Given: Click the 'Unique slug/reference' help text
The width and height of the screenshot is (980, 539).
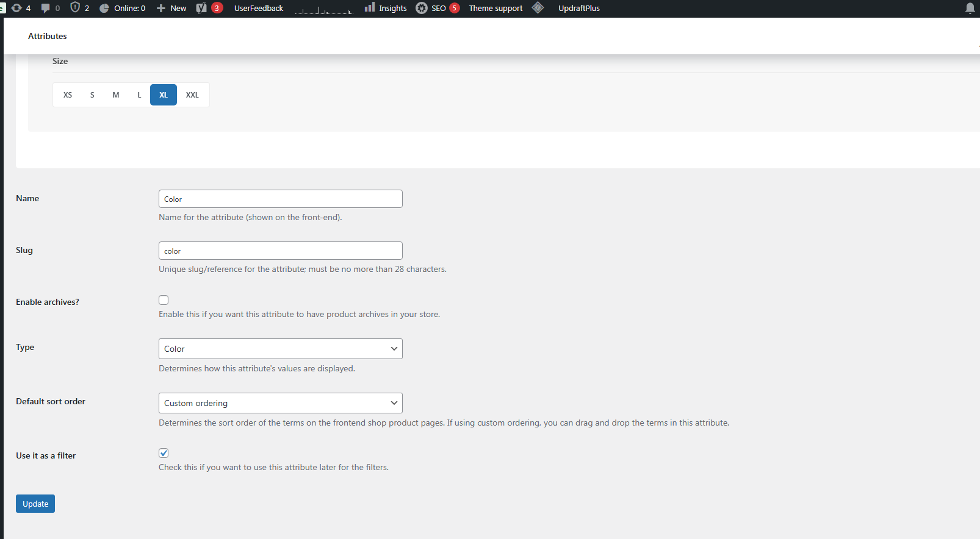Looking at the screenshot, I should pyautogui.click(x=303, y=269).
